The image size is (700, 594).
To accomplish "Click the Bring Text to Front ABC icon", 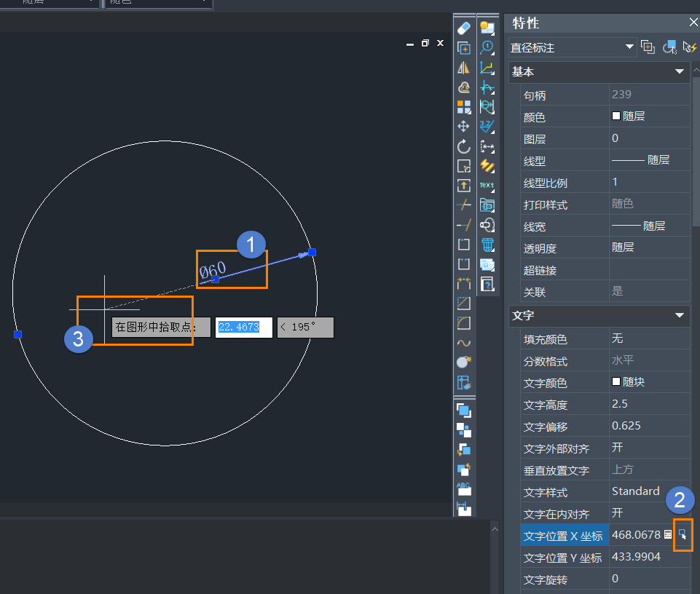I will coord(464,488).
